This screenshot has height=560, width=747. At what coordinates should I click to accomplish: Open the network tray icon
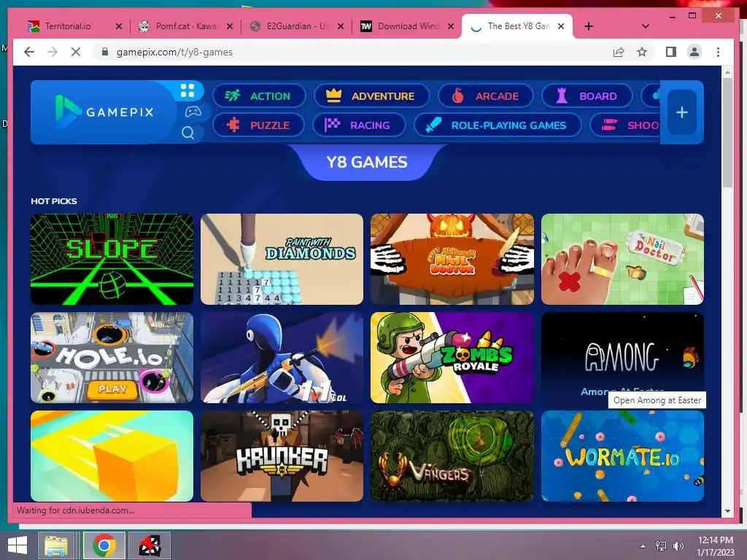[x=661, y=546]
